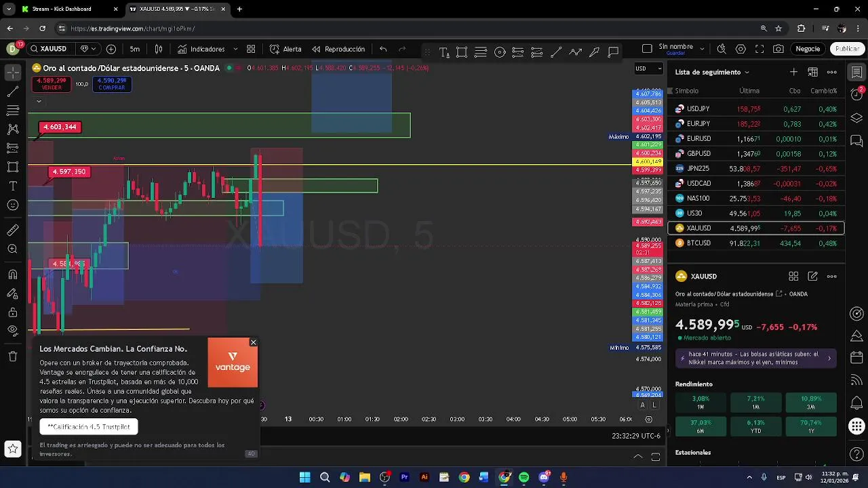Select the ruler measure tool
Screen dimensions: 868x488
pos(12,230)
